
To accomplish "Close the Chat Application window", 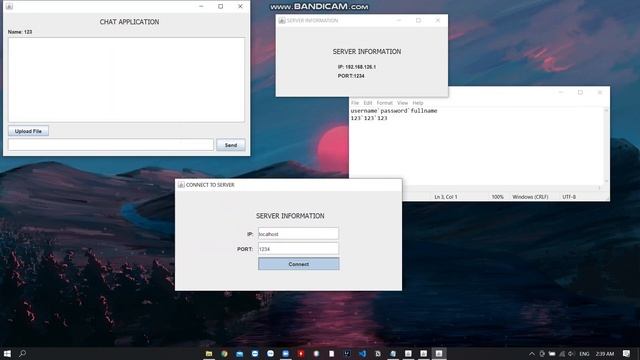I will (240, 6).
